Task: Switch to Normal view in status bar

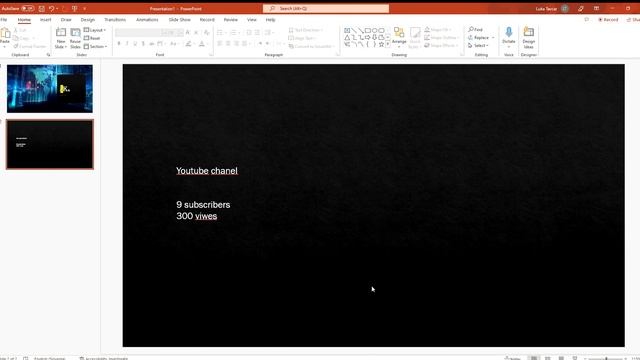Action: coord(533,358)
